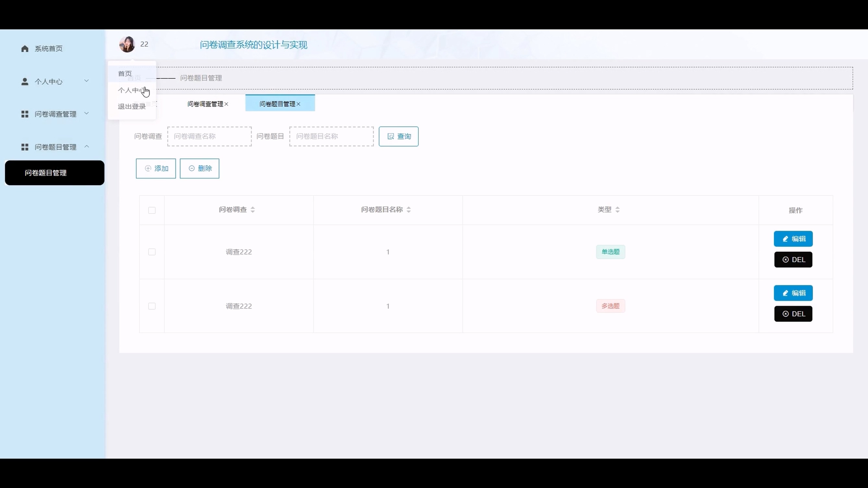Click the 问卷题目管理 breadcrumb text
This screenshot has height=488, width=868.
click(201, 78)
